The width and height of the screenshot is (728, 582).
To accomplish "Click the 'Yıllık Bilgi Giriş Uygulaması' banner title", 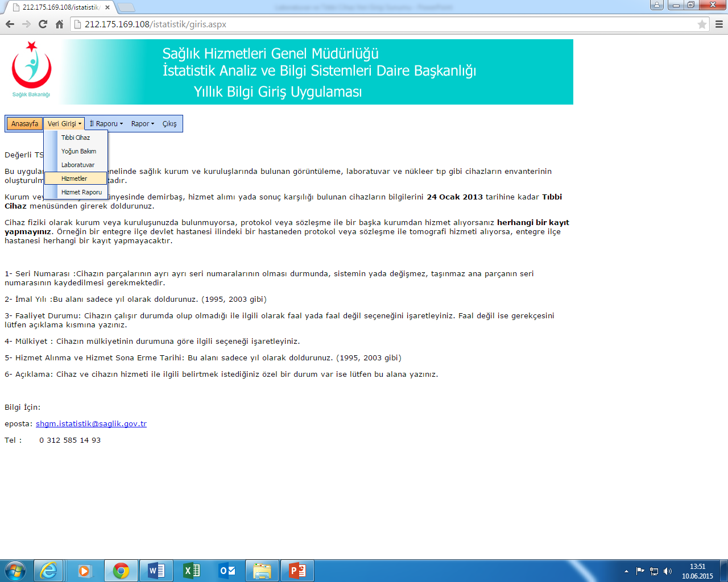I will coord(278,92).
